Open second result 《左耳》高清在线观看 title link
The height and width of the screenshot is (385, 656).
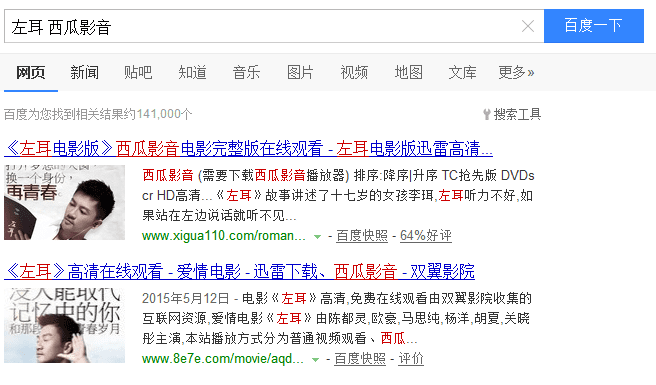click(239, 272)
